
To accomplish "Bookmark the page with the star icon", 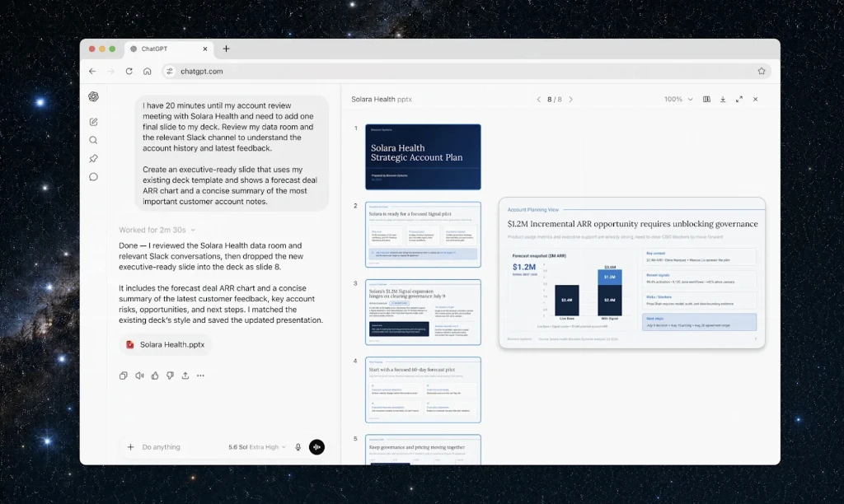I will pyautogui.click(x=762, y=71).
